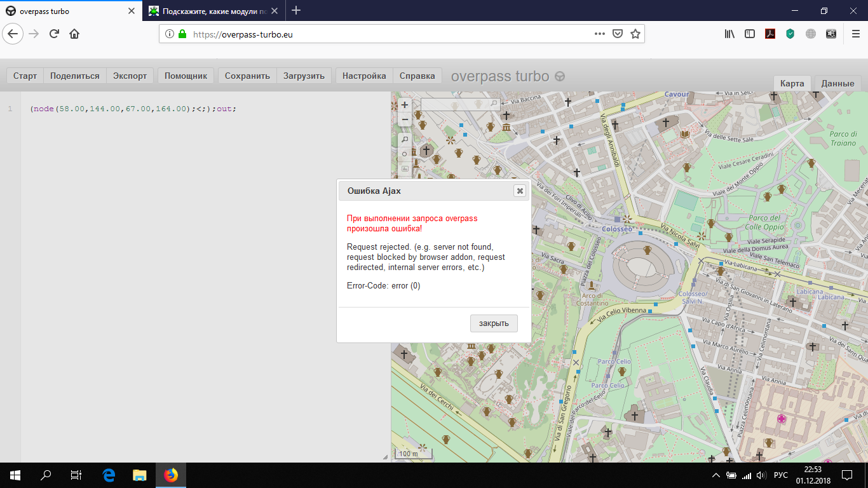Viewport: 868px width, 488px height.
Task: Save page to Pocket icon
Action: 617,34
